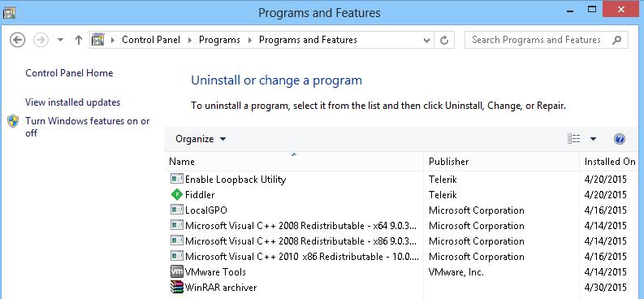
Task: Click the VMware Tools vm icon
Action: pos(176,271)
